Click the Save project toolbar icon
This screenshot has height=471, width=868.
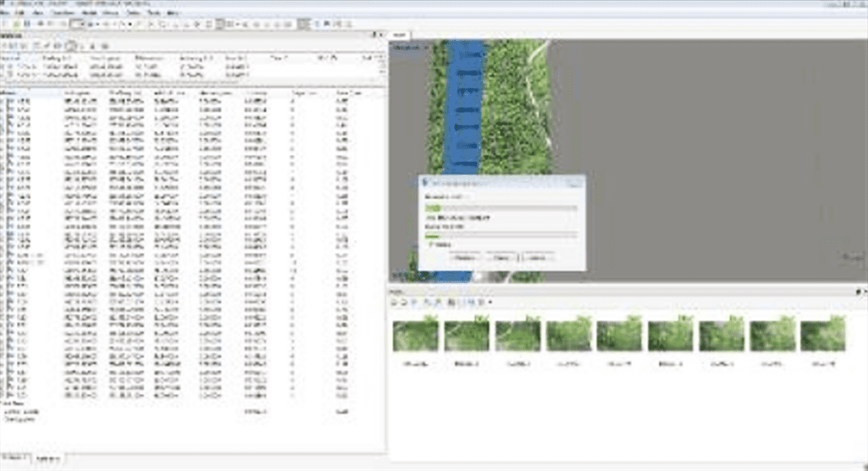point(27,24)
